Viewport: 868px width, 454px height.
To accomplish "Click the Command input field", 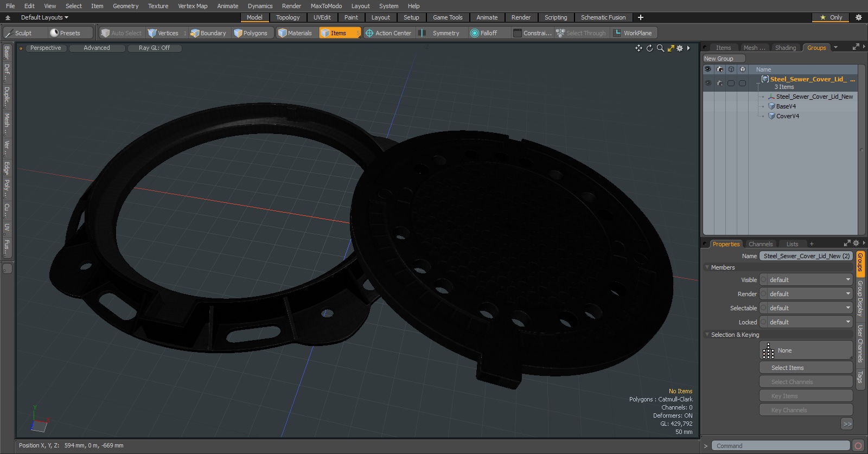I will [x=780, y=446].
